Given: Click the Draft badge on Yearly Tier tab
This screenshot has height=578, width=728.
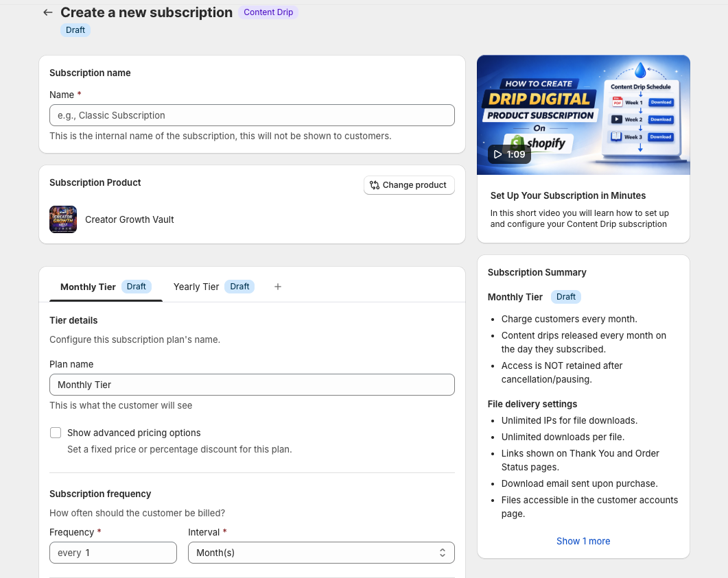Looking at the screenshot, I should [x=239, y=287].
